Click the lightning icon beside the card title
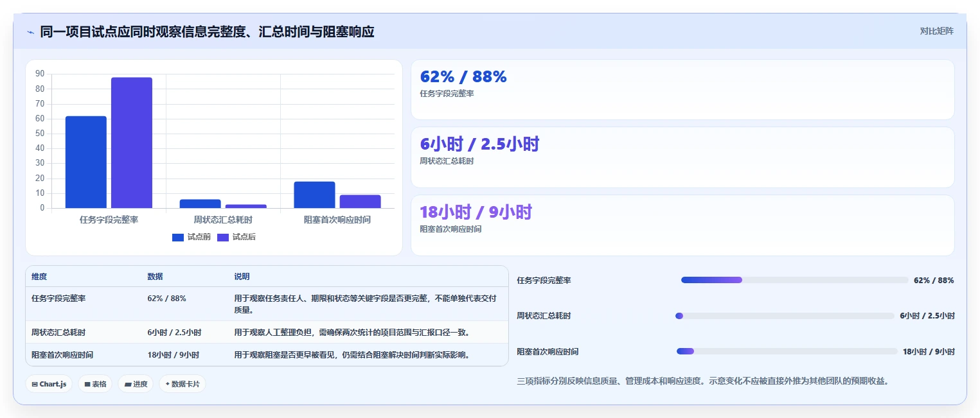 (x=31, y=32)
